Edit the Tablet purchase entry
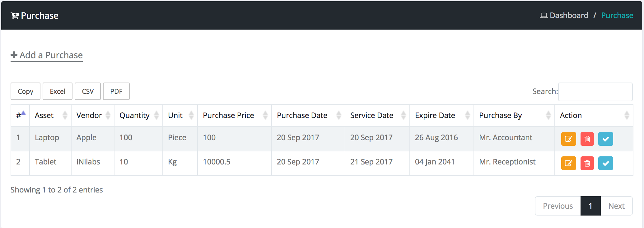 568,163
